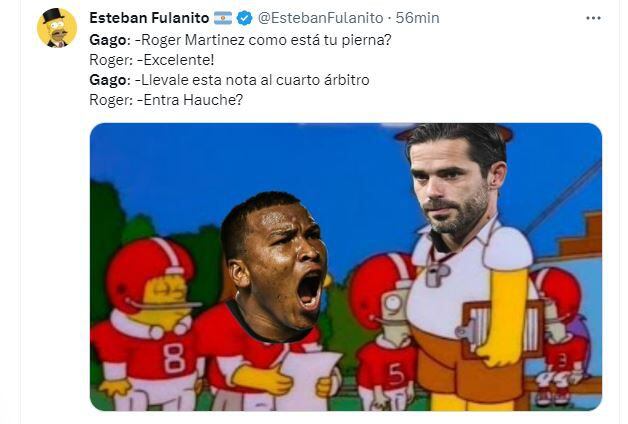This screenshot has width=628, height=424.
Task: Click the "Roger: -Excelente!" text line
Action: 152,60
